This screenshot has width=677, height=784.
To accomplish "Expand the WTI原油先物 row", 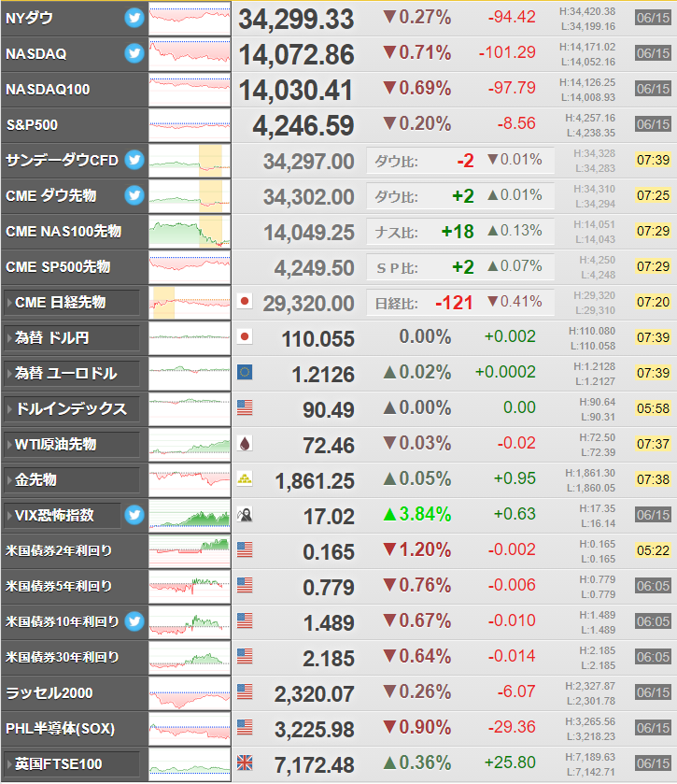I will coord(72,445).
